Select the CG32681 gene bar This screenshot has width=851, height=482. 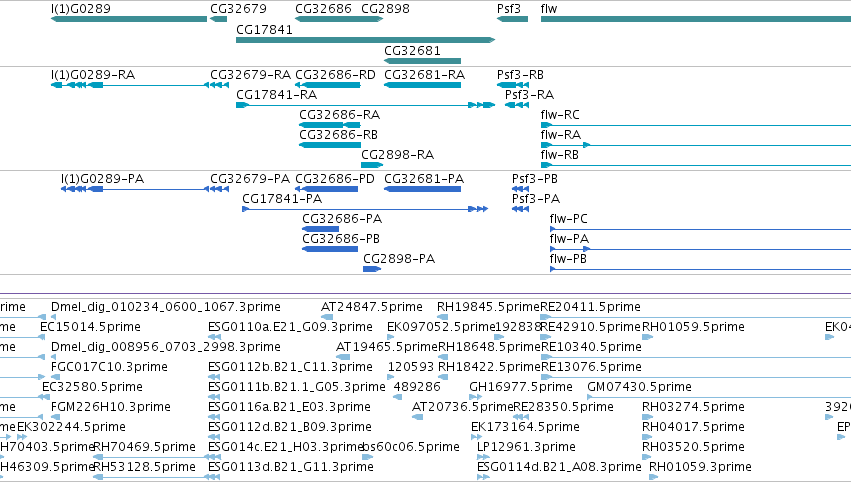[x=422, y=61]
